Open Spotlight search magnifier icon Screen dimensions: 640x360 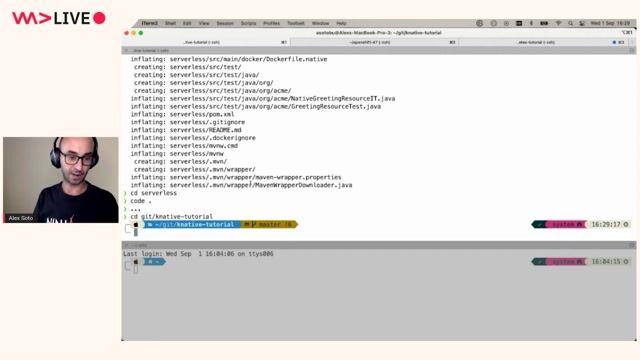[571, 23]
